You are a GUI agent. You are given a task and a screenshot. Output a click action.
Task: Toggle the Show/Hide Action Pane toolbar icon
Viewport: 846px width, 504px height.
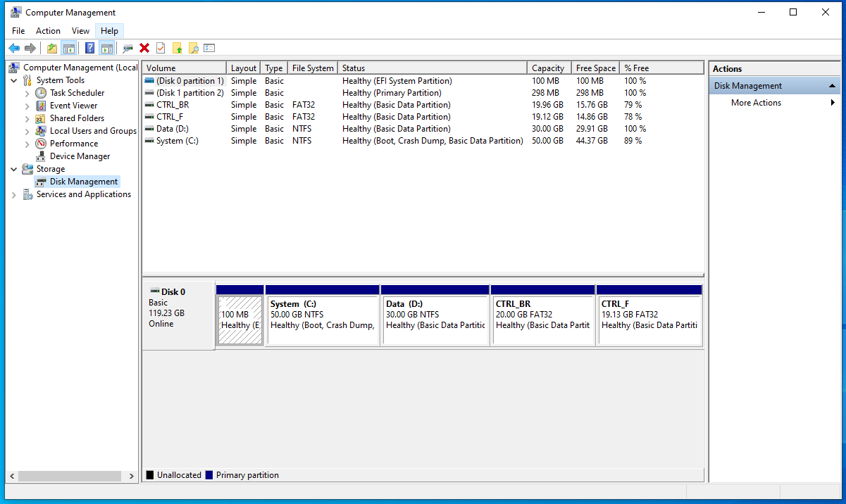tap(106, 48)
